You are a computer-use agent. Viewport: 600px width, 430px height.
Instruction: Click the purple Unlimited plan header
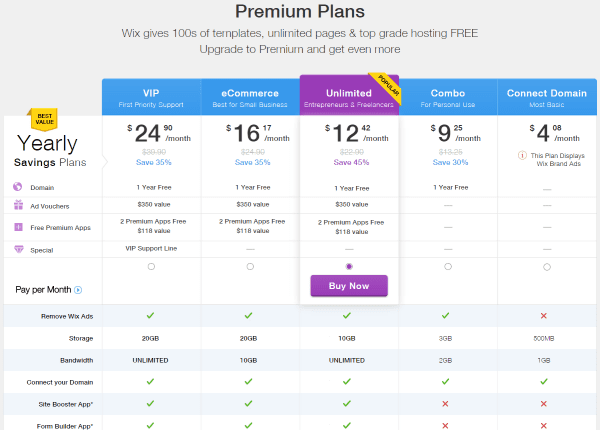[349, 95]
